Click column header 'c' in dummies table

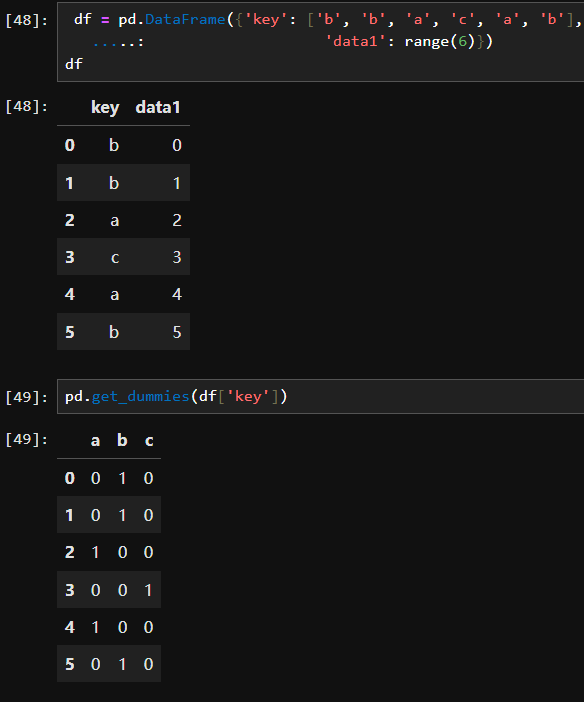[x=149, y=441]
